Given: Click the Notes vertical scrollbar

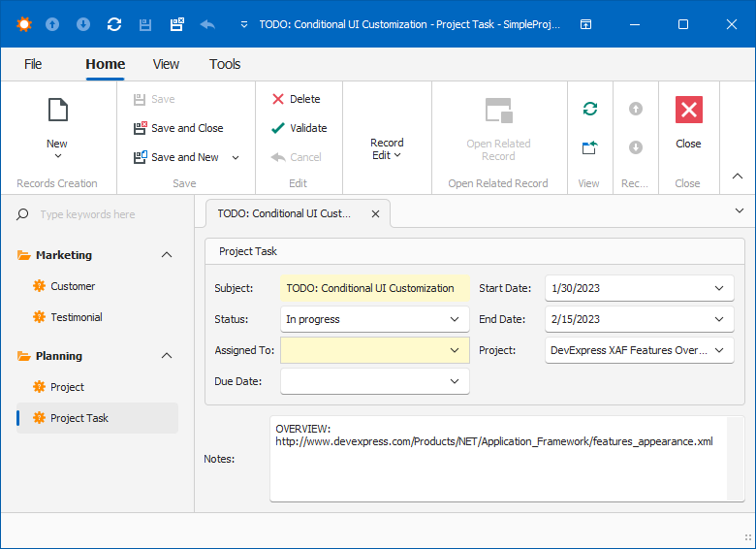Looking at the screenshot, I should (735, 459).
